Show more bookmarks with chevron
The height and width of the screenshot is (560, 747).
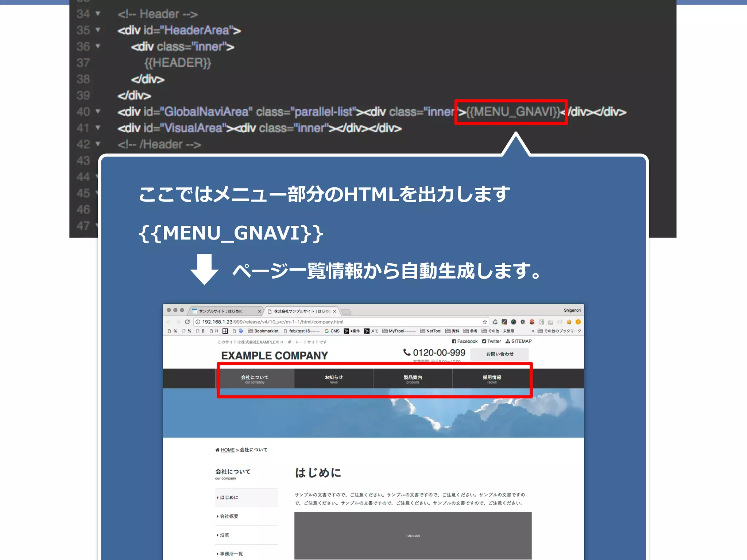pyautogui.click(x=533, y=331)
